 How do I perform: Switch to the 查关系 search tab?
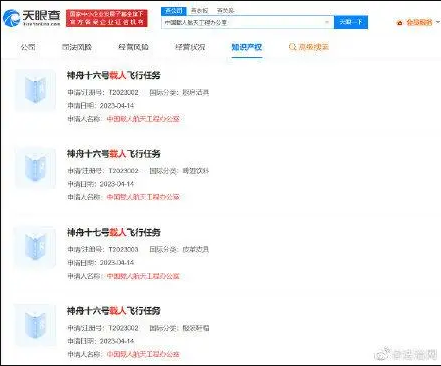pyautogui.click(x=225, y=11)
